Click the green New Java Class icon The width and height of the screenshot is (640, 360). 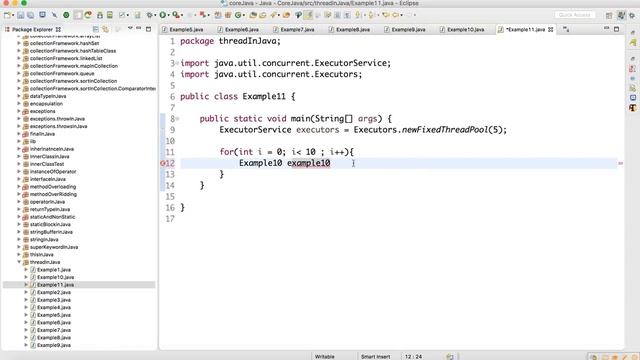[x=238, y=15]
